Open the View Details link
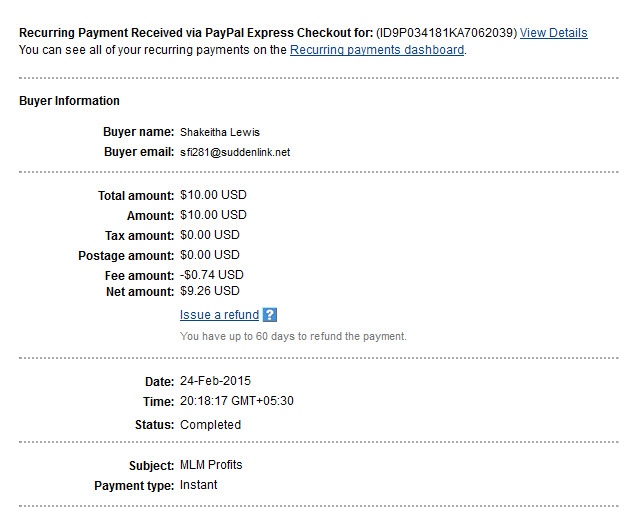The image size is (630, 529). coord(553,33)
